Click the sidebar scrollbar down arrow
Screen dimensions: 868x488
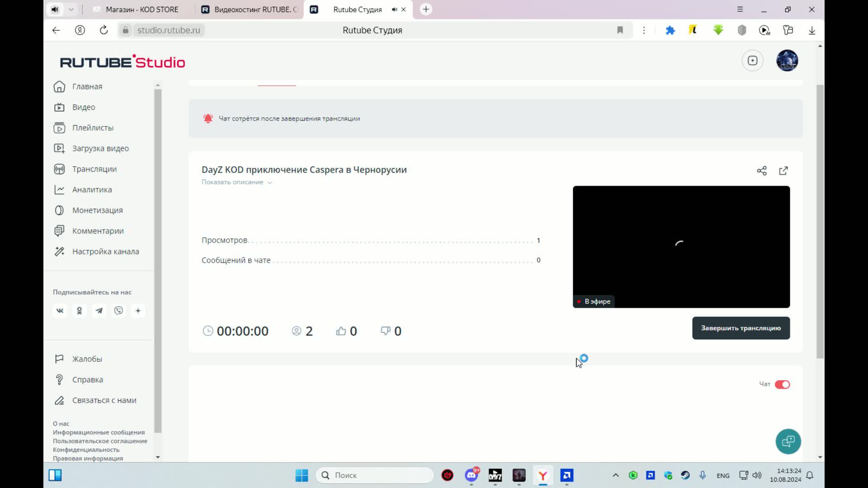tap(158, 457)
